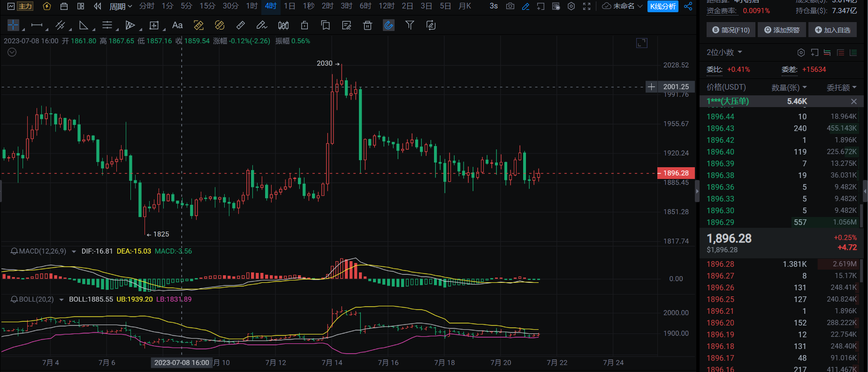Screen dimensions: 868x372
Task: Enter fullscreen with the four-corner icon
Action: 586,6
